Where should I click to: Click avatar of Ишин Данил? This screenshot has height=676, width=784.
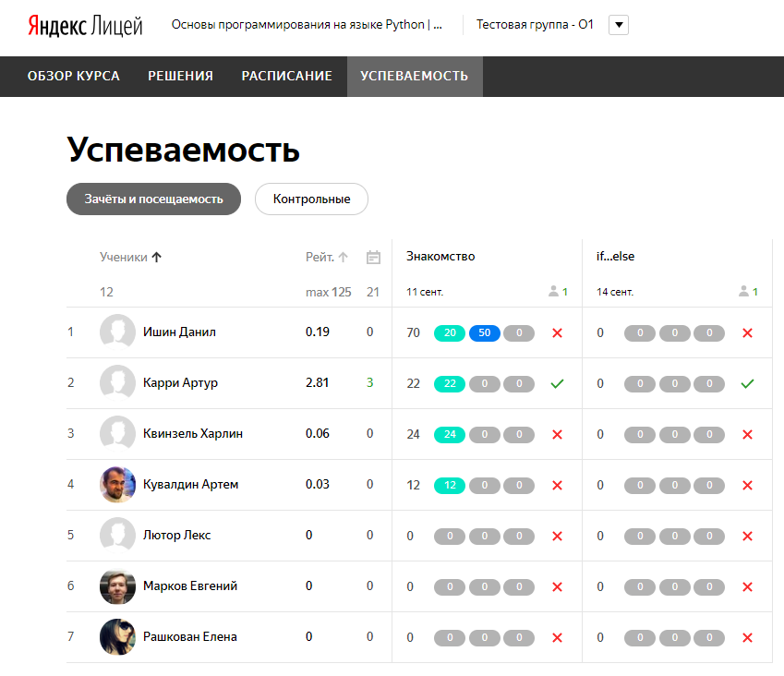click(117, 332)
